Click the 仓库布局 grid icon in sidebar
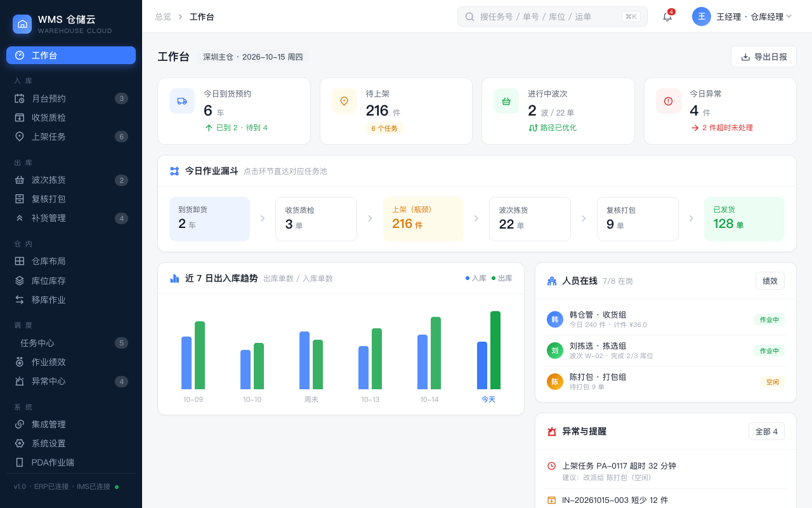 (x=20, y=261)
